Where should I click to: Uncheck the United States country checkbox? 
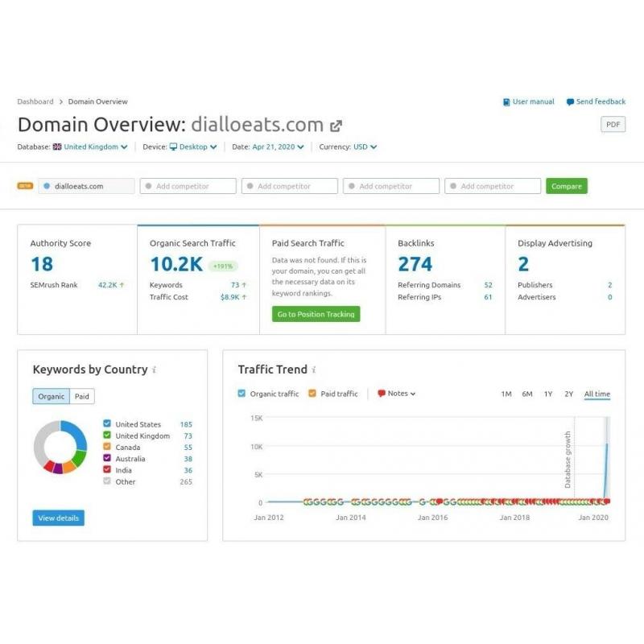pos(107,423)
